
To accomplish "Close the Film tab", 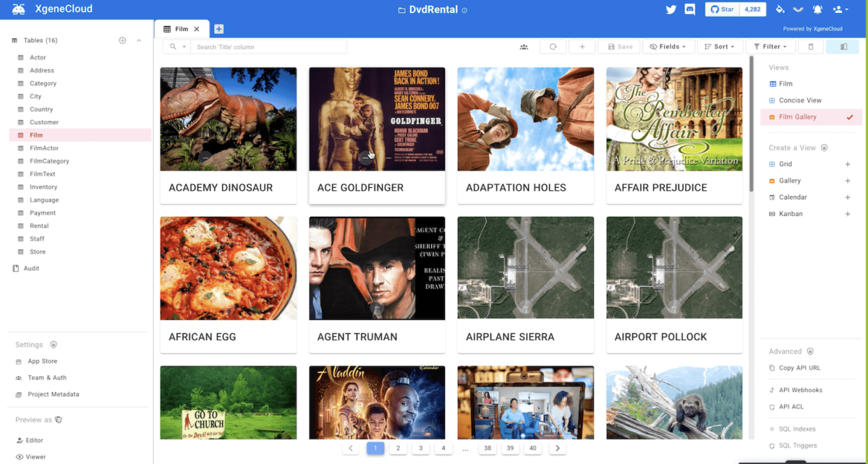I will point(197,29).
